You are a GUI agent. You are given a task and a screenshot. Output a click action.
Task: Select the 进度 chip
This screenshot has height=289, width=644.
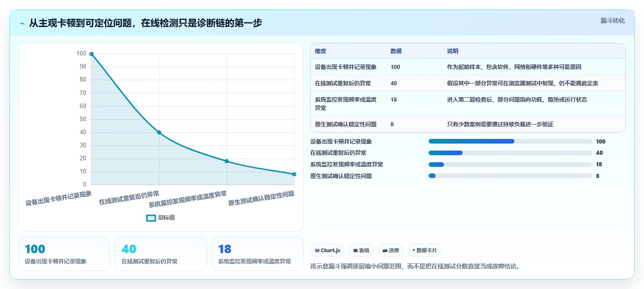(x=391, y=250)
